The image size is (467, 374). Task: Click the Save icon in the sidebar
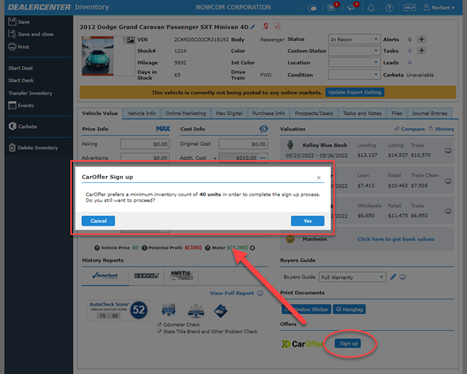(x=12, y=22)
